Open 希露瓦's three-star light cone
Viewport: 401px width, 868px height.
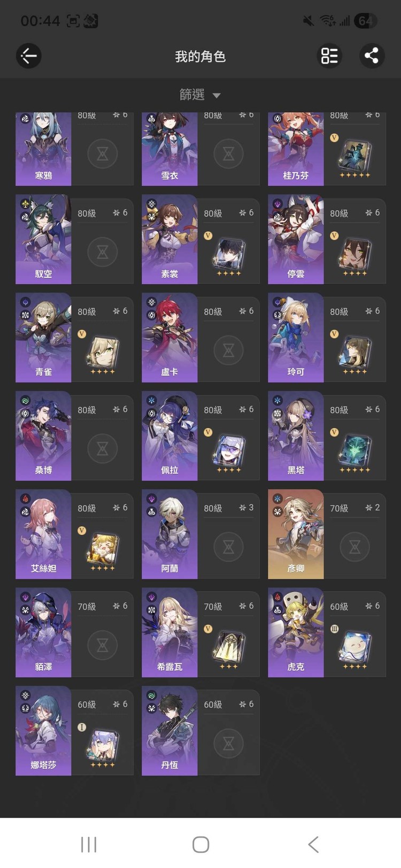pyautogui.click(x=229, y=647)
